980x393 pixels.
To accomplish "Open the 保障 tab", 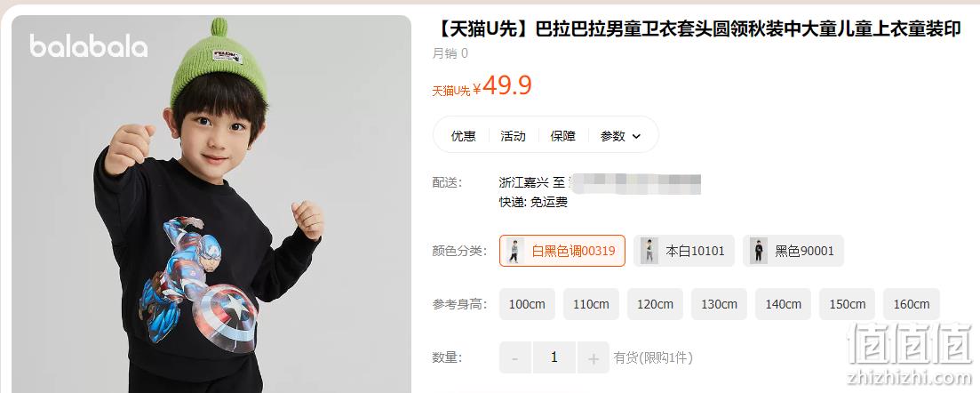I will coord(562,136).
